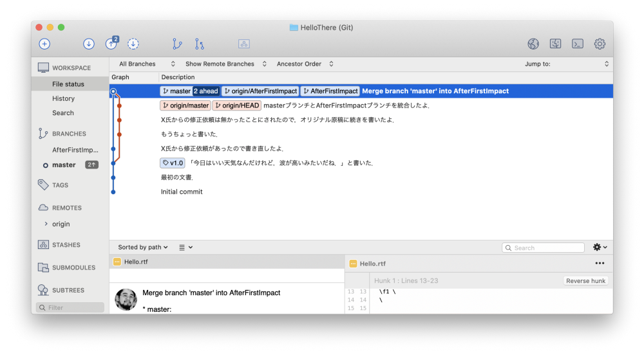Click the Submodules sidebar icon
The height and width of the screenshot is (355, 644).
coord(43,268)
